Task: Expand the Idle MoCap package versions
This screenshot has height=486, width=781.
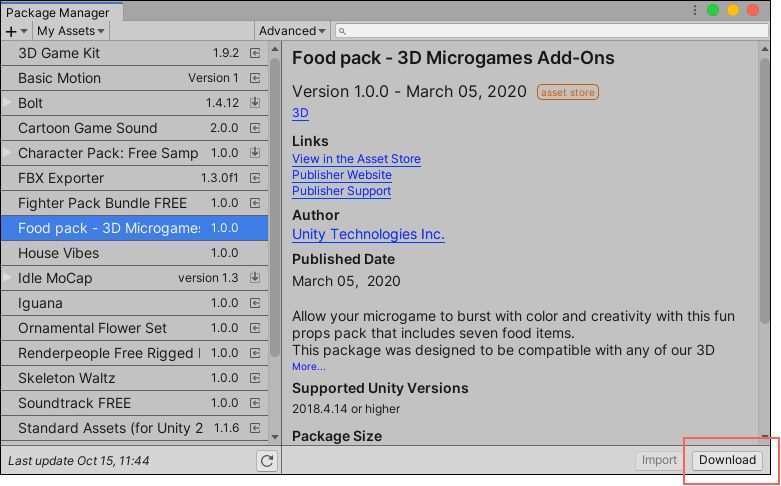Action: pyautogui.click(x=7, y=277)
